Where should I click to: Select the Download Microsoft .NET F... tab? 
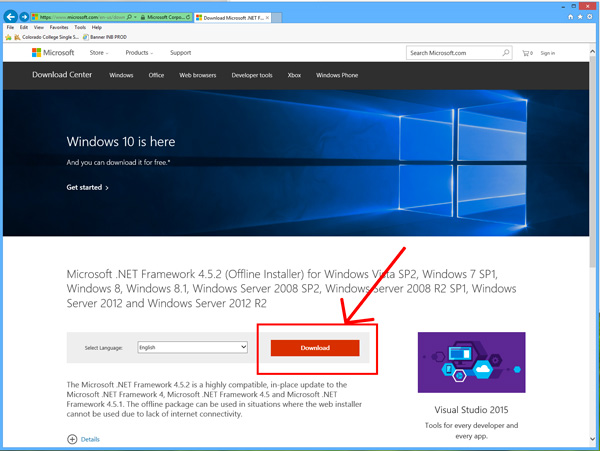click(233, 18)
